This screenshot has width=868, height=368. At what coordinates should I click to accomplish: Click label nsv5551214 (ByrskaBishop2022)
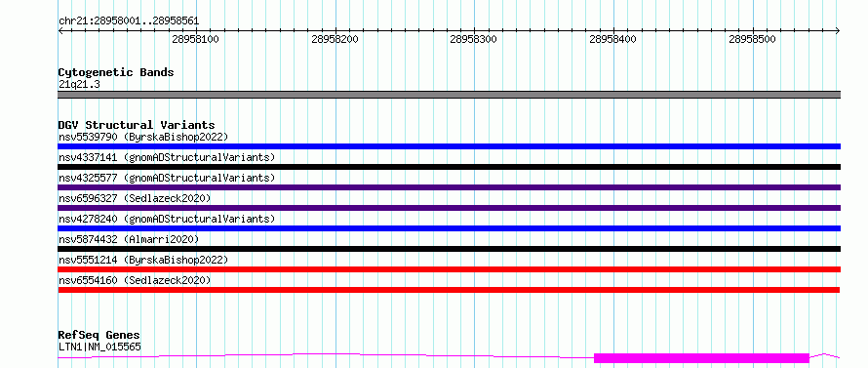pyautogui.click(x=143, y=260)
